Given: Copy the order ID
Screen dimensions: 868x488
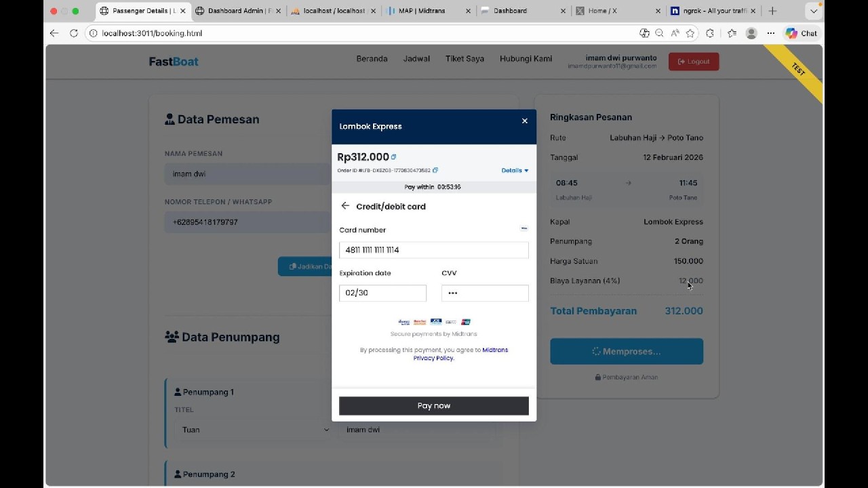Looking at the screenshot, I should (435, 170).
